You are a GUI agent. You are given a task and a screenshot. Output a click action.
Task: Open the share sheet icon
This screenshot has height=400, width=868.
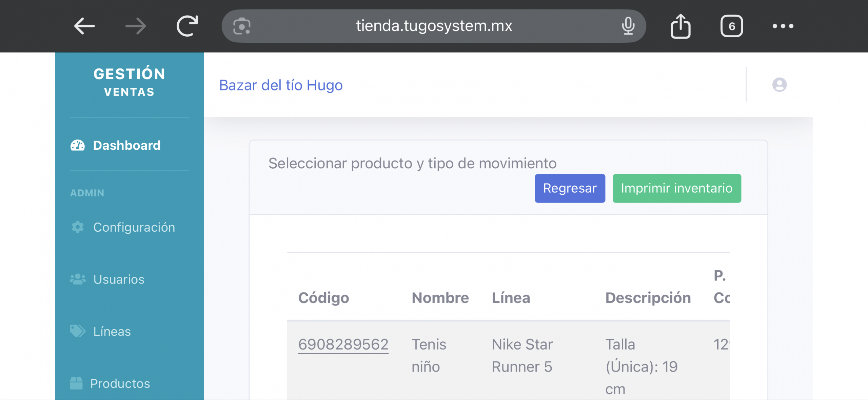click(x=680, y=26)
